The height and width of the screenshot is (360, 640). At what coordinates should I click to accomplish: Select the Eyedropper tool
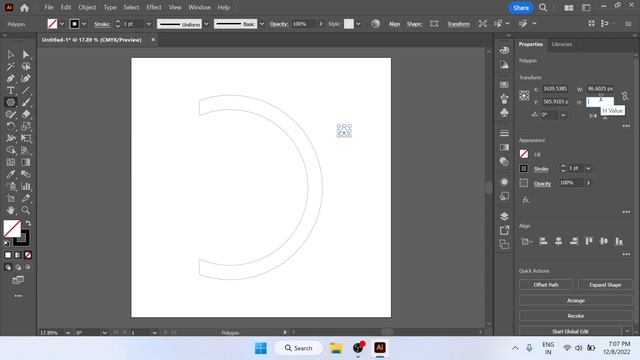pyautogui.click(x=11, y=174)
